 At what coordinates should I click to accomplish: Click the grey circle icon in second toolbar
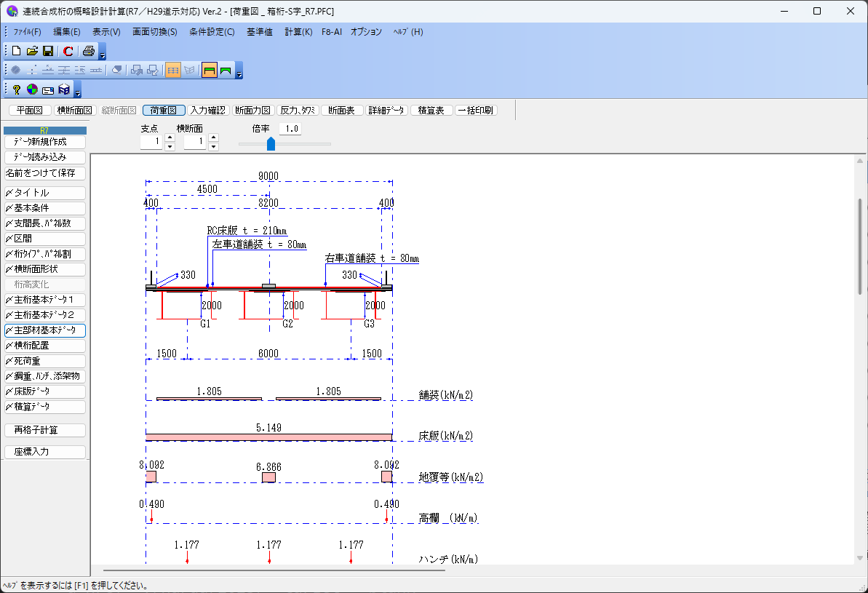click(x=16, y=71)
